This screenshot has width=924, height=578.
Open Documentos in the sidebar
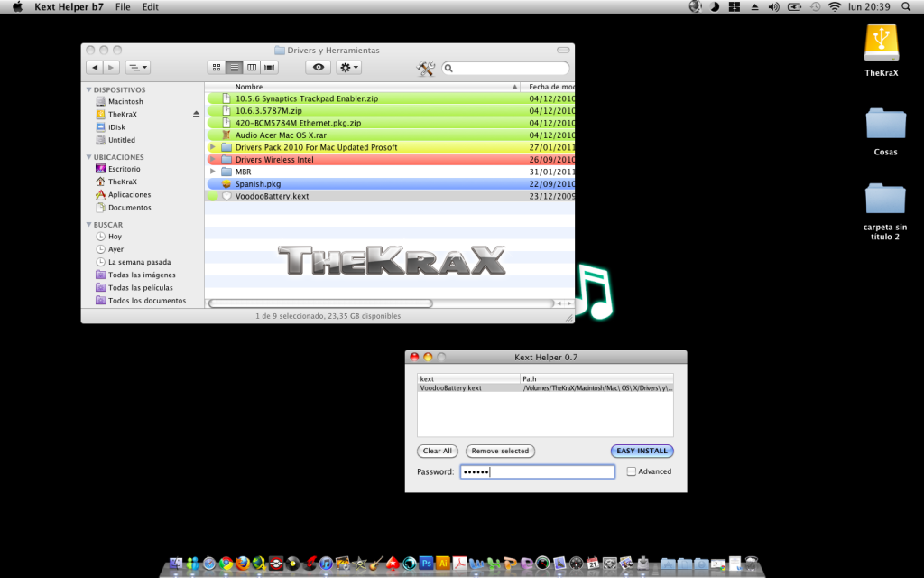129,208
